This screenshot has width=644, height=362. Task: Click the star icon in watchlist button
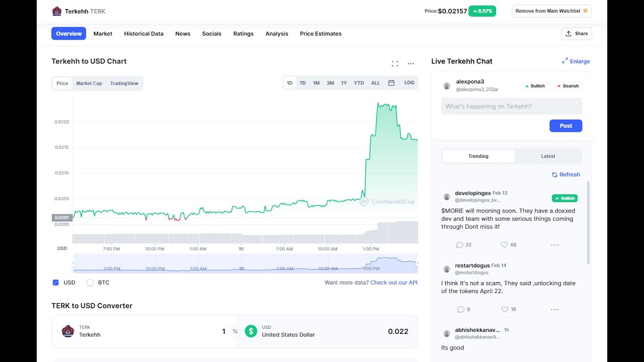(585, 11)
